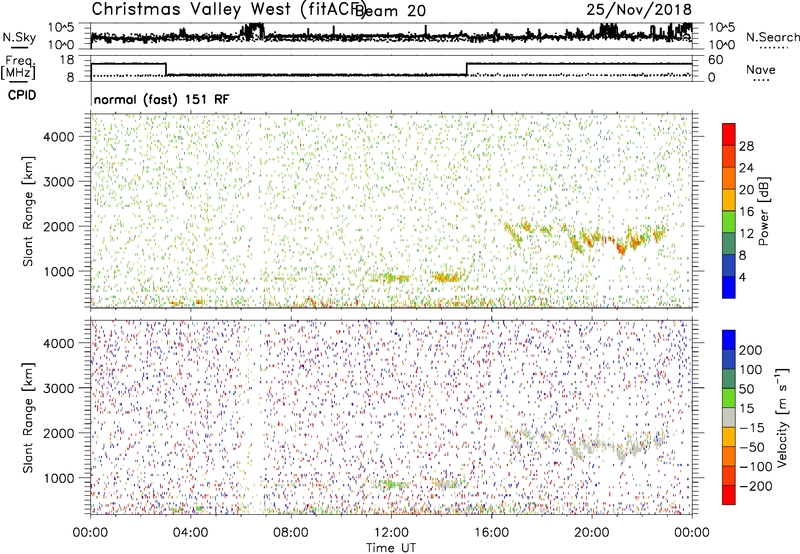800x554 pixels.
Task: Click the power scatter band near 14:00 UT
Action: point(447,277)
